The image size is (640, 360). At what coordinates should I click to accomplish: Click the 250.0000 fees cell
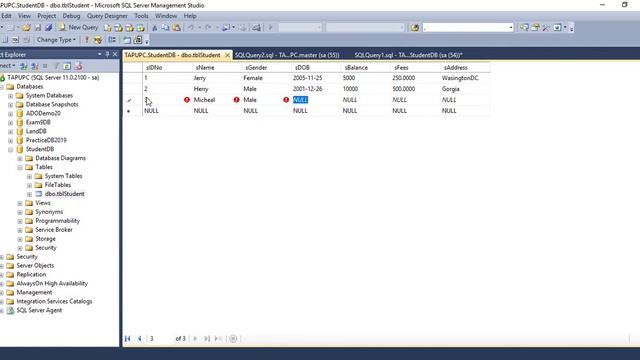coord(415,78)
